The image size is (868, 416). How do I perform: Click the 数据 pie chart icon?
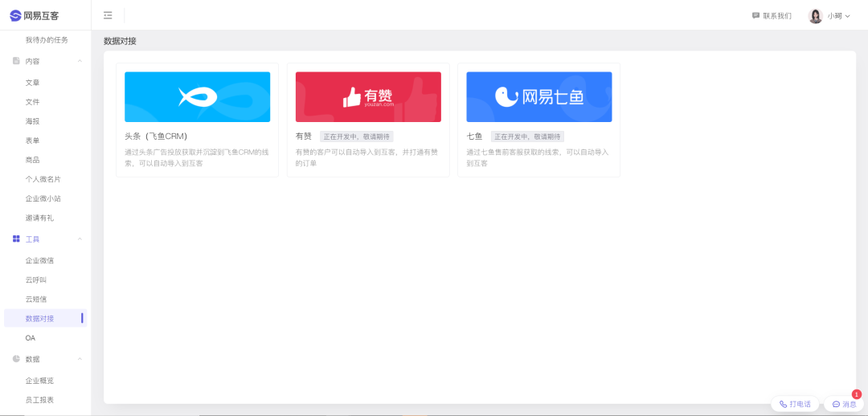pos(16,359)
